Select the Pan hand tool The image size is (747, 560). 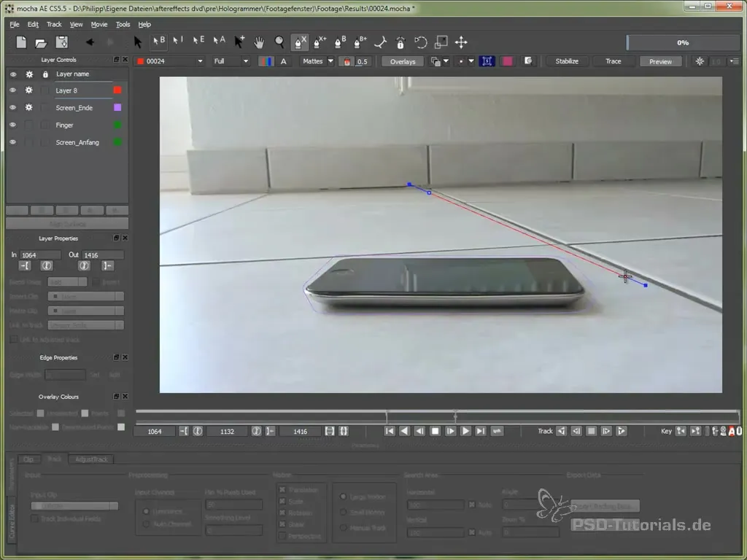click(259, 42)
